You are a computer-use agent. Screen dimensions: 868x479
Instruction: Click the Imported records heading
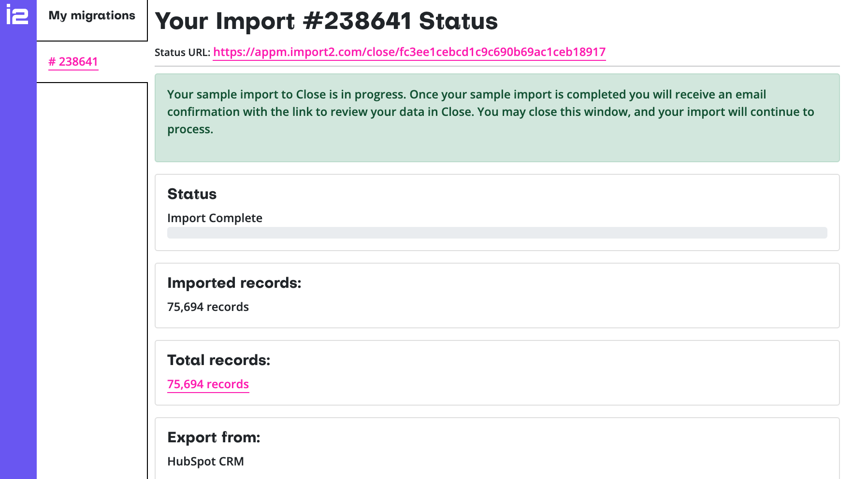pos(234,283)
